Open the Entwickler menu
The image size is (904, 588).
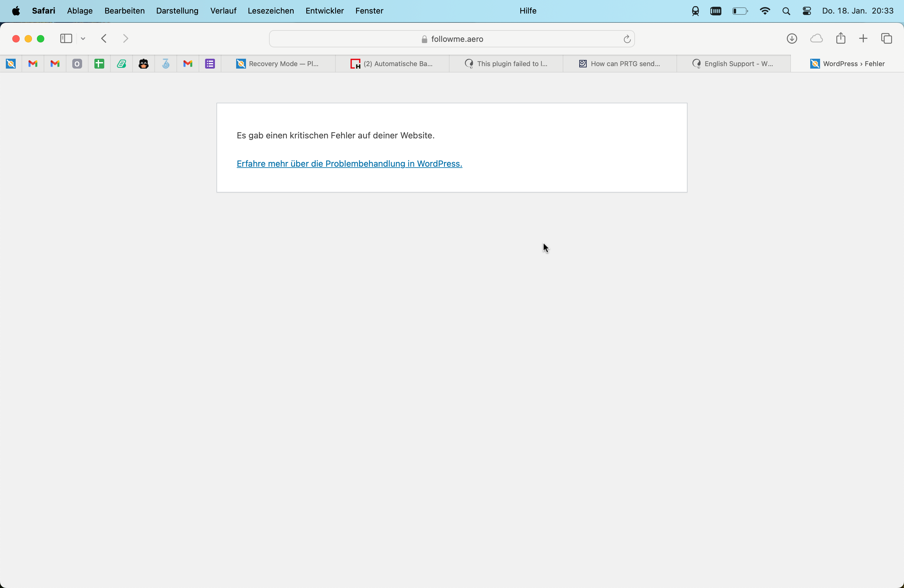pyautogui.click(x=325, y=11)
